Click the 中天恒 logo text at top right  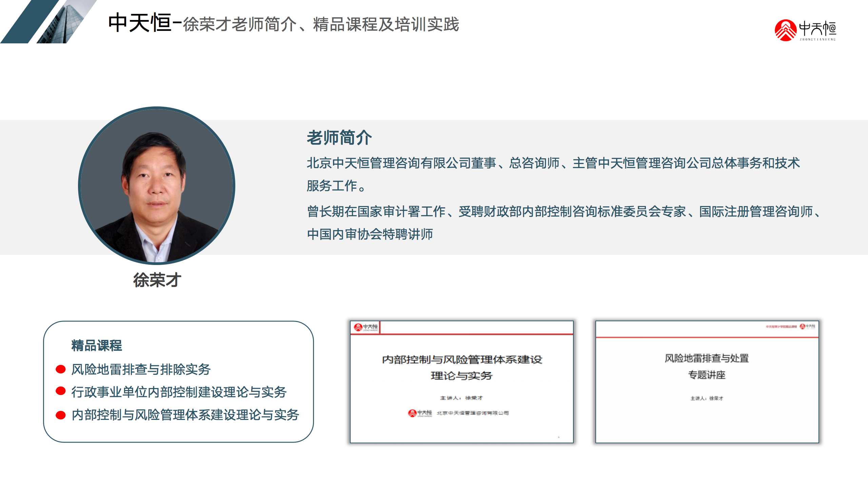point(817,28)
